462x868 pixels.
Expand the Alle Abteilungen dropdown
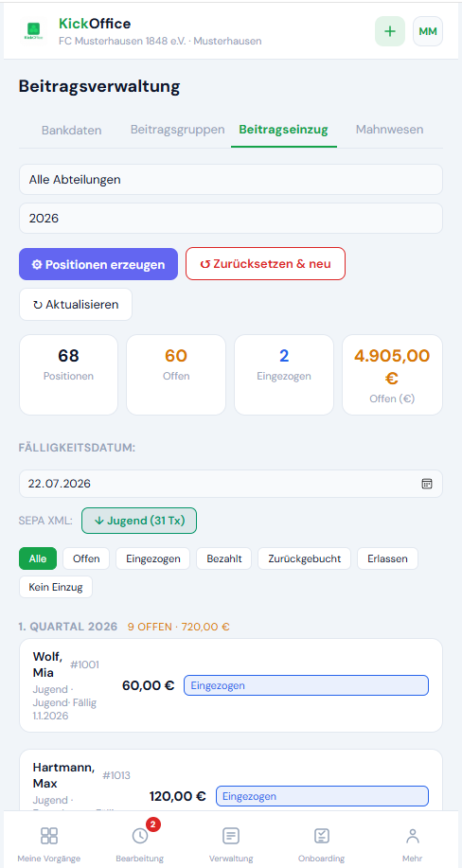[231, 179]
